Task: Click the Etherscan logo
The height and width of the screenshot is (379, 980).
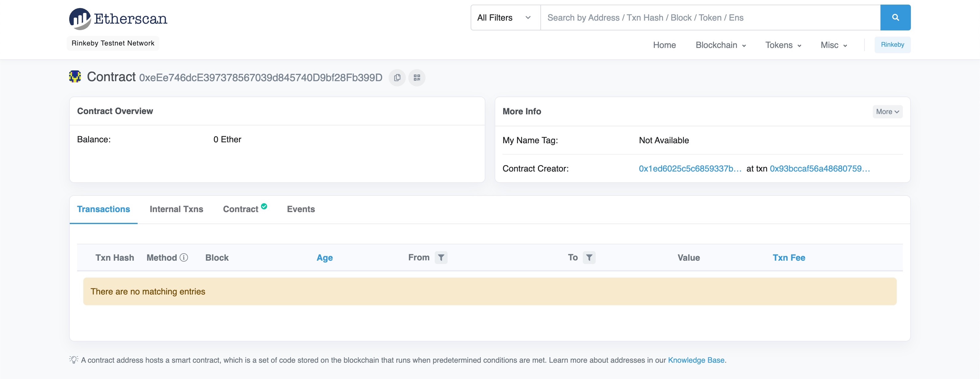Action: [118, 19]
